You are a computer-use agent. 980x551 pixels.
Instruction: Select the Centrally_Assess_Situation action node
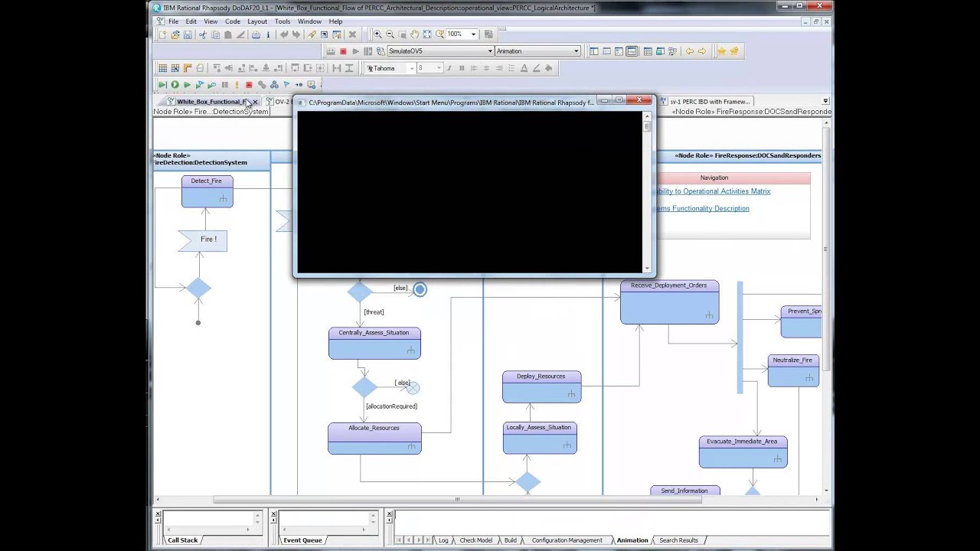374,343
